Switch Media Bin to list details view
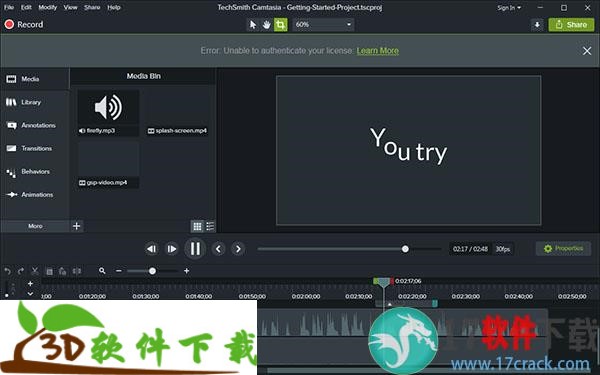 (x=210, y=226)
